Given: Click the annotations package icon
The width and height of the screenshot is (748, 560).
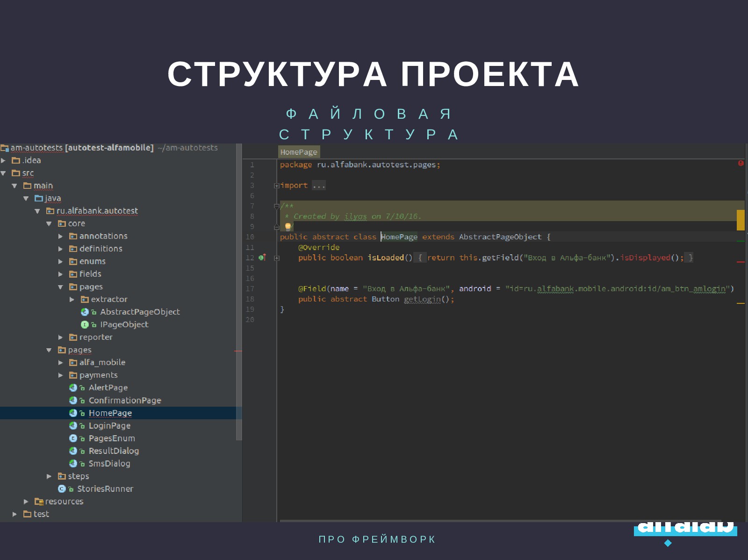Looking at the screenshot, I should coord(73,236).
